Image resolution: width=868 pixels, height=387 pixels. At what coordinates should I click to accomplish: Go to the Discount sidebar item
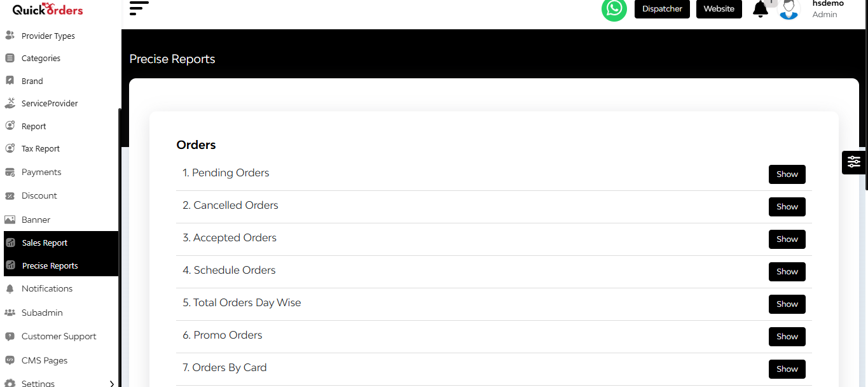coord(39,195)
